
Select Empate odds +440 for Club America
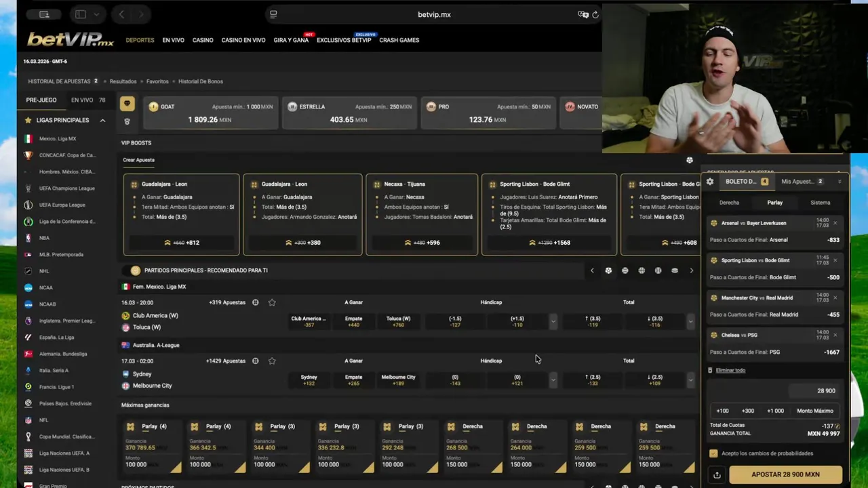point(353,321)
